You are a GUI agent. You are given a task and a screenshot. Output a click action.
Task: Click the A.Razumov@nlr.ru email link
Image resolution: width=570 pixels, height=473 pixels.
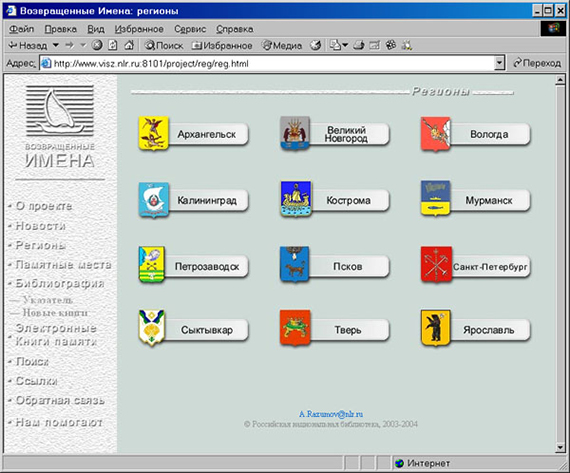click(331, 414)
